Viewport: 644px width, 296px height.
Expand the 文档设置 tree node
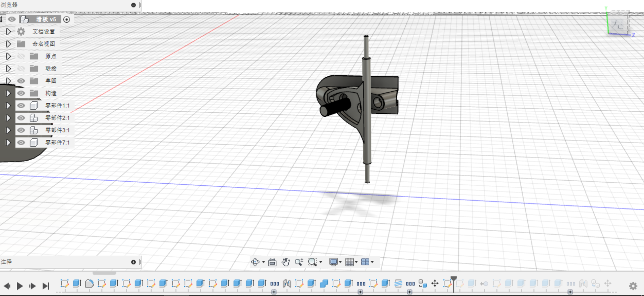point(8,32)
